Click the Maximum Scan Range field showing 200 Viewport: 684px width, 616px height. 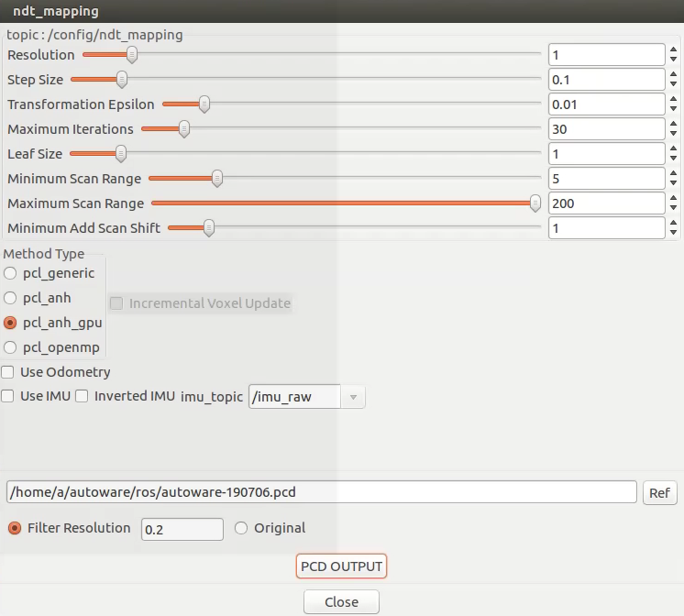(607, 203)
